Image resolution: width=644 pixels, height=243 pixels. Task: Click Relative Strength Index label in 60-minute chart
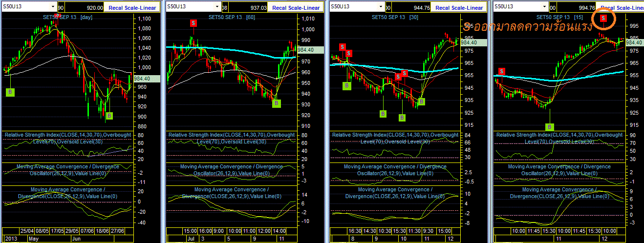(x=232, y=138)
